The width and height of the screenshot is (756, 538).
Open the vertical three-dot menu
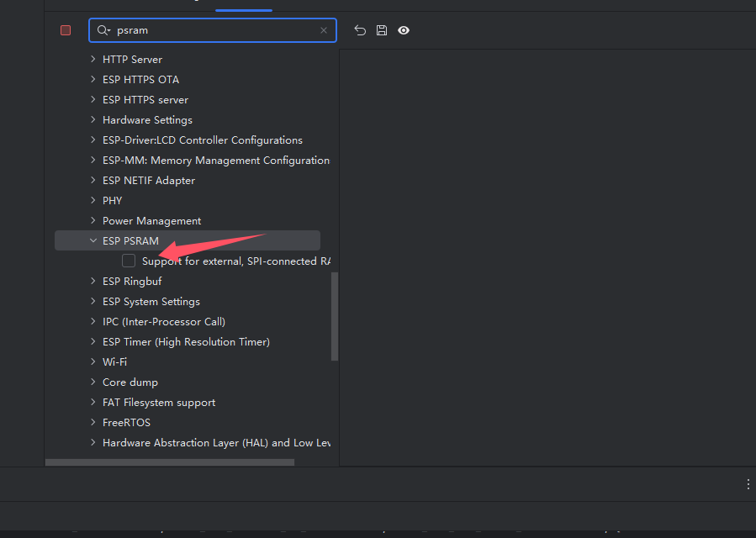pos(748,484)
